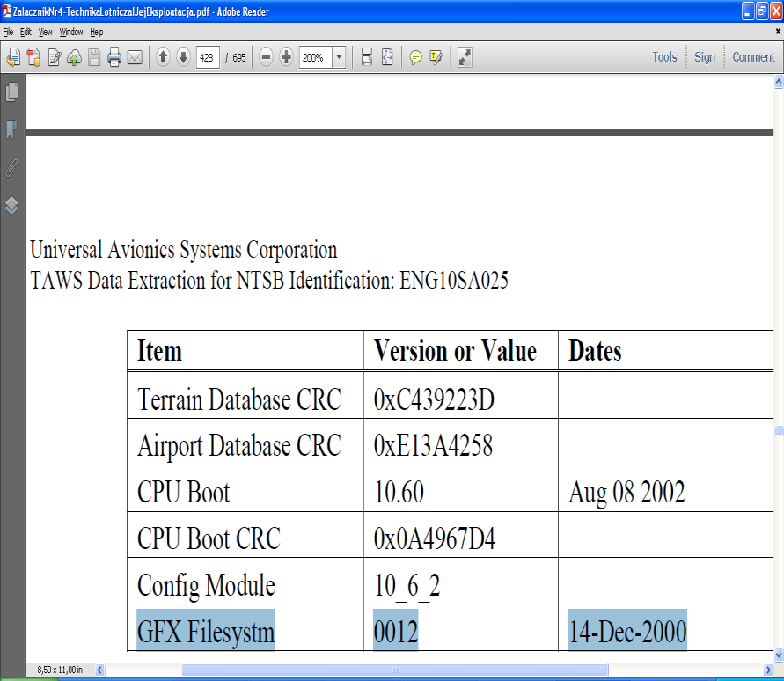The image size is (784, 681).
Task: Add a sticky note comment
Action: 415,57
